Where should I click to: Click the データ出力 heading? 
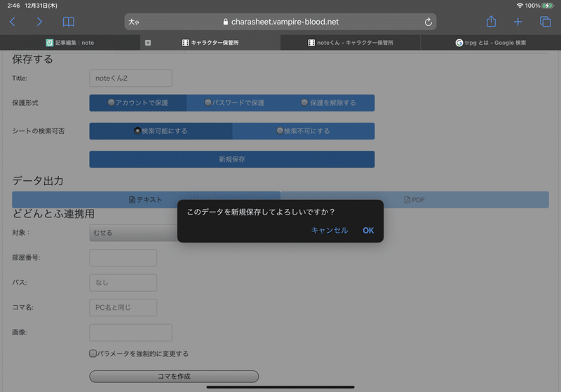pos(38,181)
